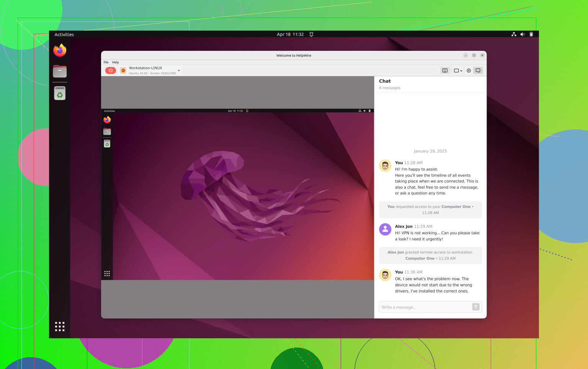Viewport: 588px width, 369px height.
Task: Show Applications grid in remote session
Action: tap(107, 273)
